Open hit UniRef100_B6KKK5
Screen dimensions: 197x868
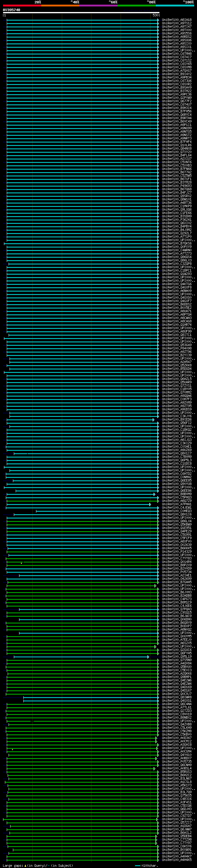[x=177, y=548]
